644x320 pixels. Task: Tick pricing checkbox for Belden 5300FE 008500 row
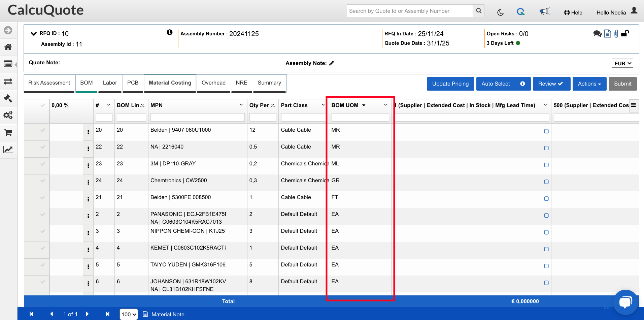546,199
